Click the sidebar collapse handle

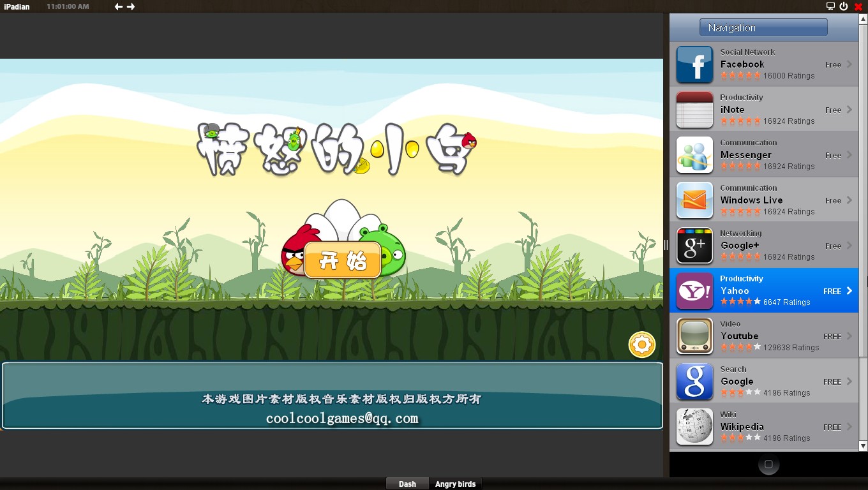click(x=666, y=245)
